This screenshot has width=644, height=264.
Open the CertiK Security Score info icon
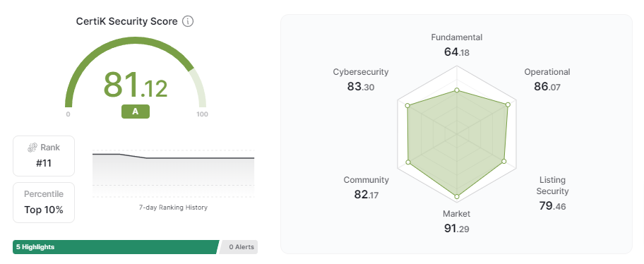click(188, 21)
